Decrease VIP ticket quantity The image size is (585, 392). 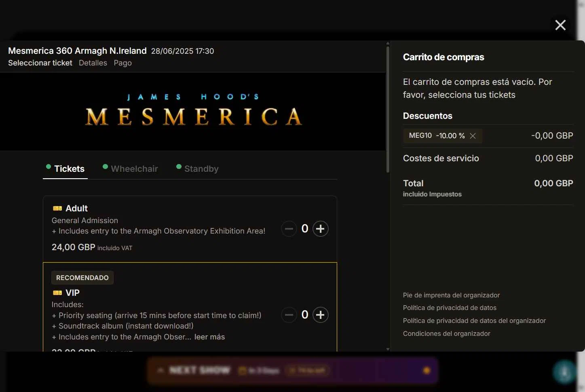289,315
